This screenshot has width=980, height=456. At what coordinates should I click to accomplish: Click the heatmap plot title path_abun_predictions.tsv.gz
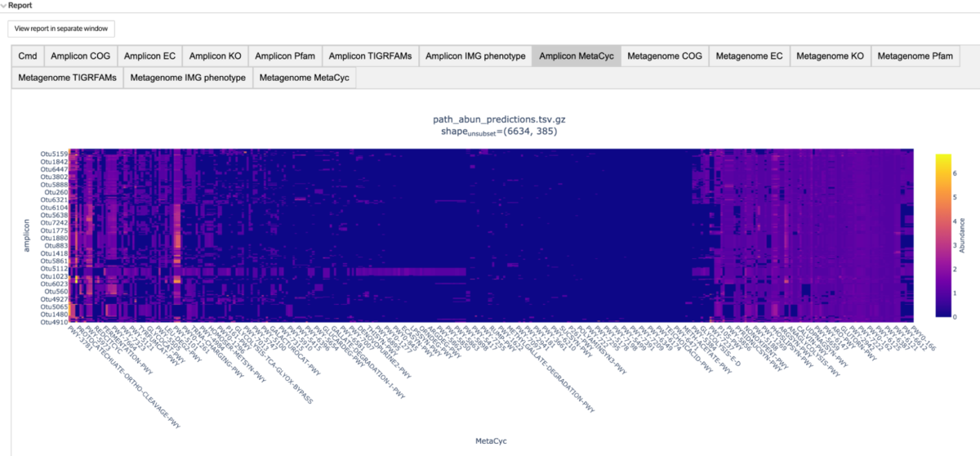[x=499, y=119]
